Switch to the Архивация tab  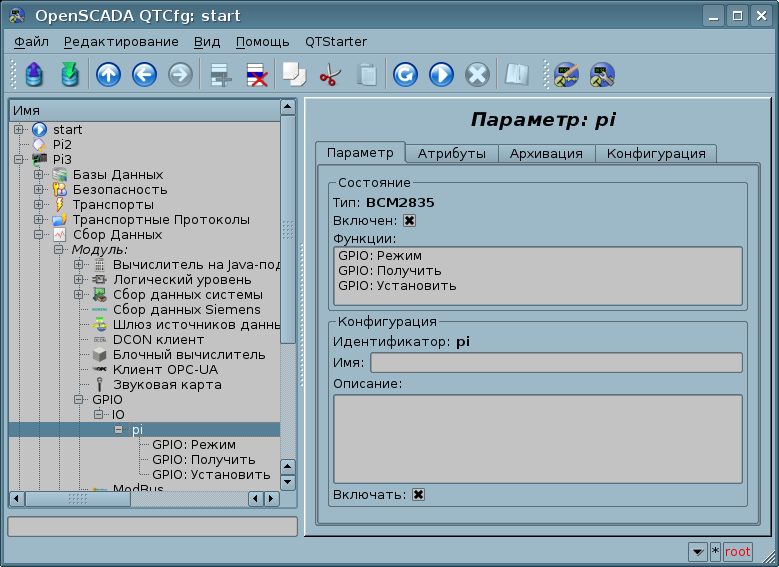(x=545, y=153)
